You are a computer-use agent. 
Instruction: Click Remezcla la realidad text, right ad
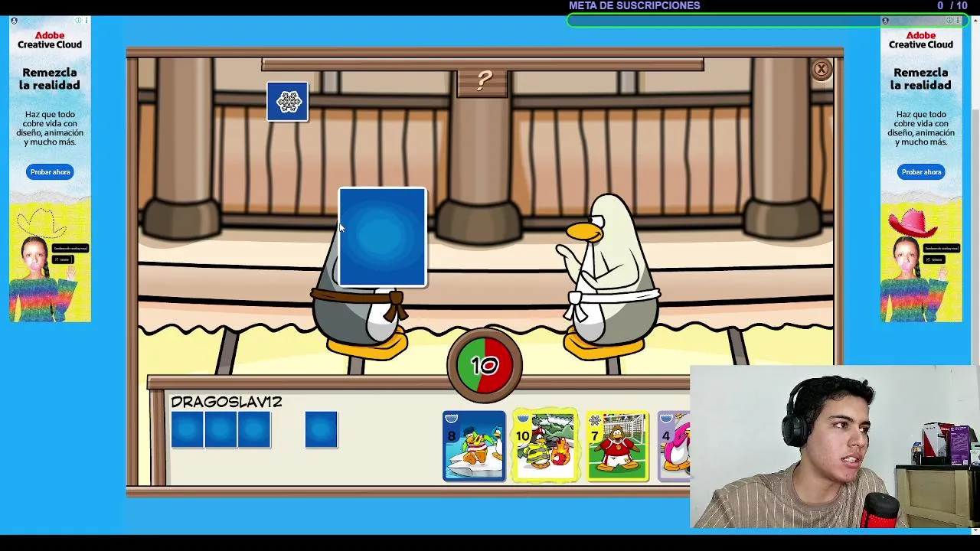[x=920, y=79]
